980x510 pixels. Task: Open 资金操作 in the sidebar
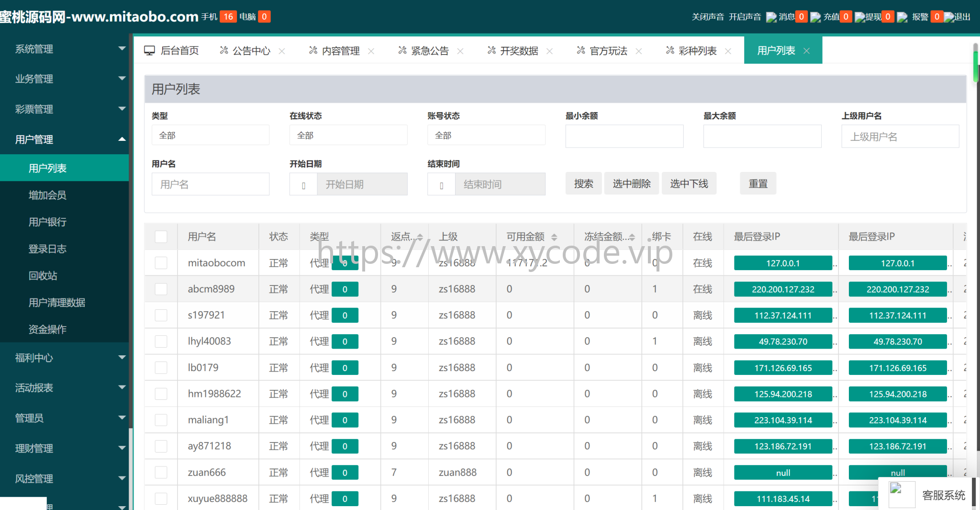coord(65,329)
